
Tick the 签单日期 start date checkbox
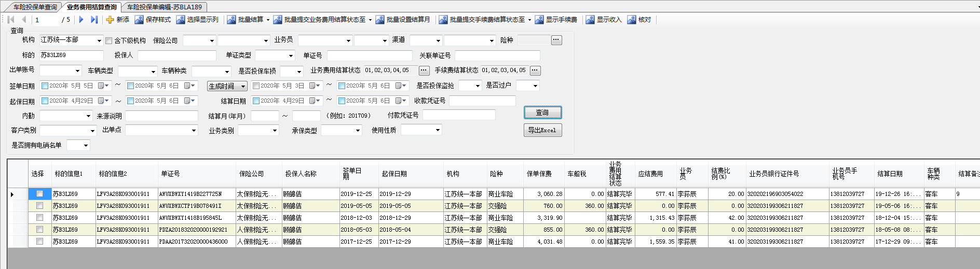pyautogui.click(x=45, y=86)
